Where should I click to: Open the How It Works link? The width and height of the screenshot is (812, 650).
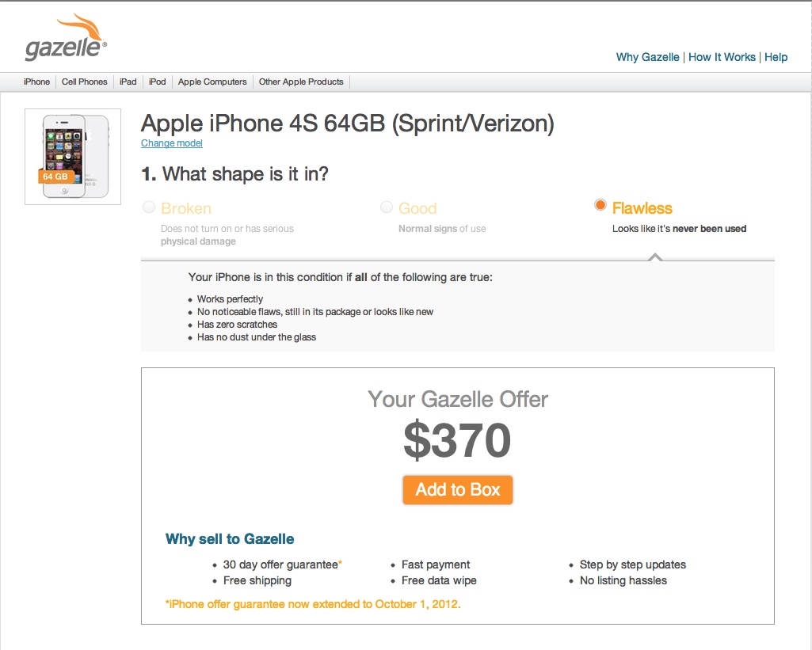coord(722,58)
